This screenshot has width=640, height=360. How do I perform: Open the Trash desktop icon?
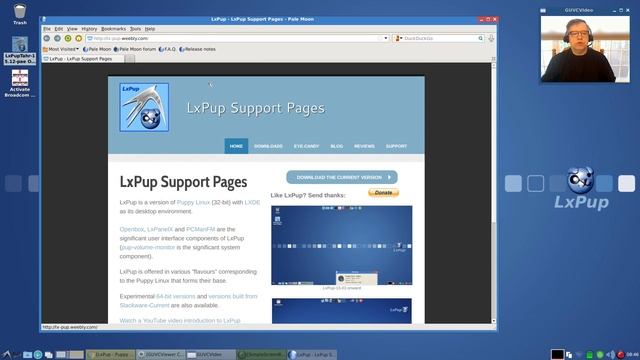(x=20, y=14)
